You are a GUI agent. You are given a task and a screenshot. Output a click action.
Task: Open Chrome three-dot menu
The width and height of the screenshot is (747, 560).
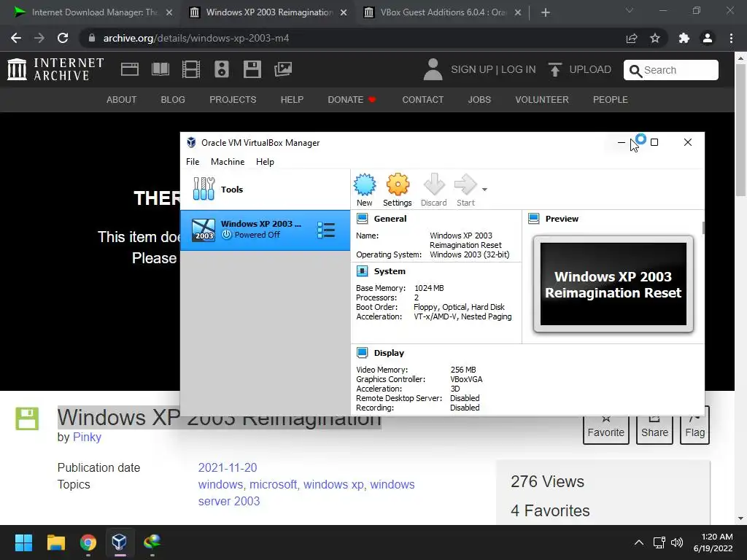(x=731, y=38)
